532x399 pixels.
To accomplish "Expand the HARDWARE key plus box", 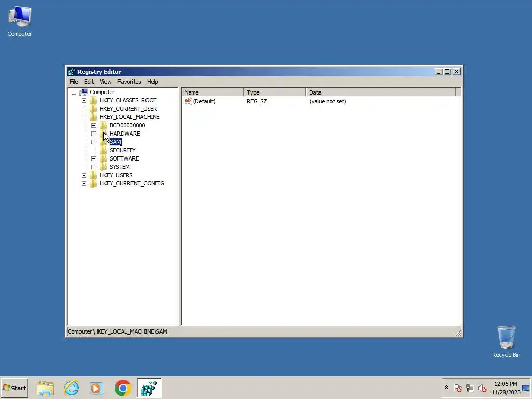I will tap(94, 134).
